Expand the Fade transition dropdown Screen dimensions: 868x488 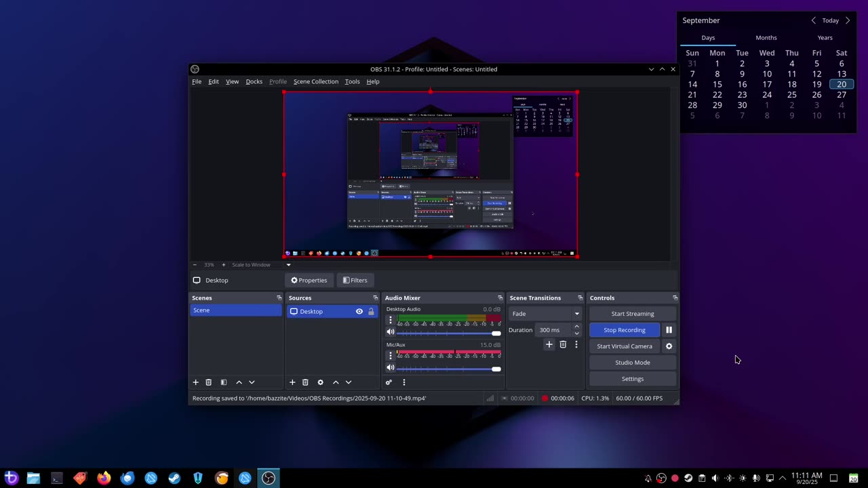[x=576, y=314]
